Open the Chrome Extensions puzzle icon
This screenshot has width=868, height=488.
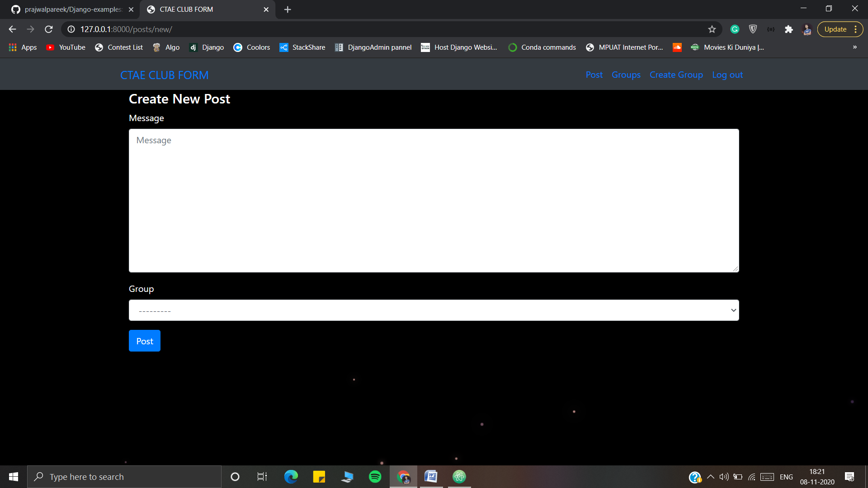point(789,29)
